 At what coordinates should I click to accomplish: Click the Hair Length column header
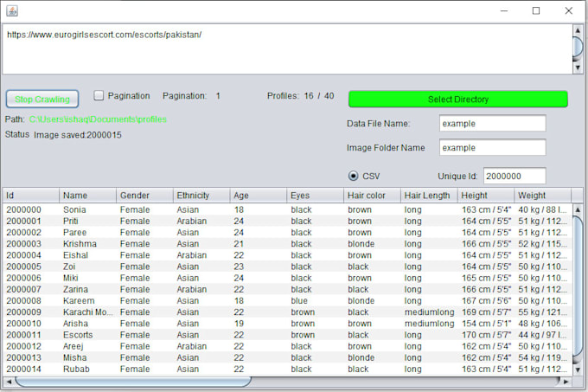[x=429, y=196]
